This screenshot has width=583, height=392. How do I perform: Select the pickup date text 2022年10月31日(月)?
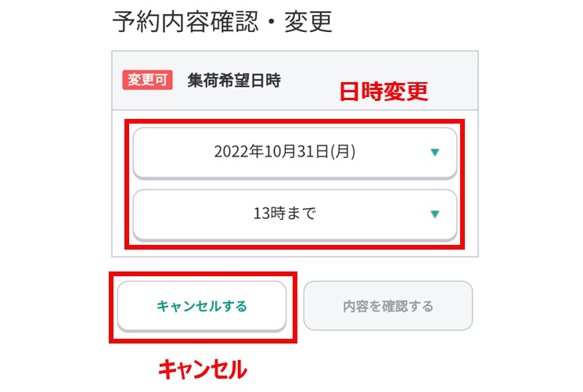pyautogui.click(x=285, y=153)
